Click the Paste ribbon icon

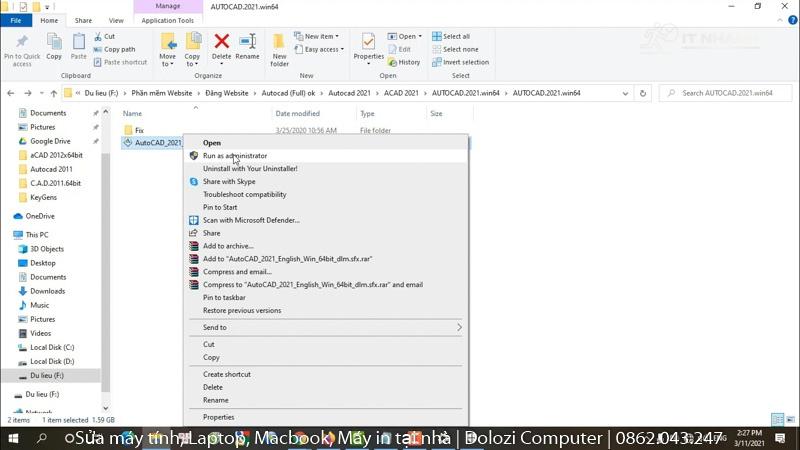coord(79,47)
